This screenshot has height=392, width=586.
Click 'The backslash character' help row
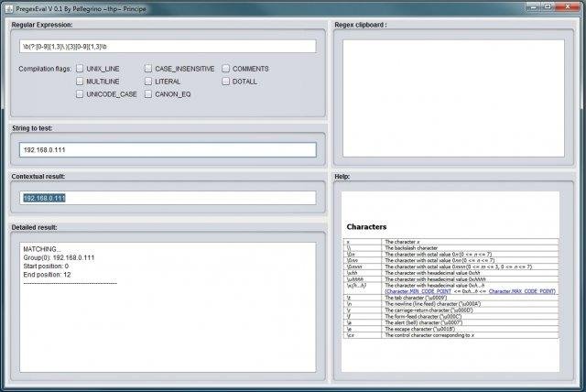(450, 248)
